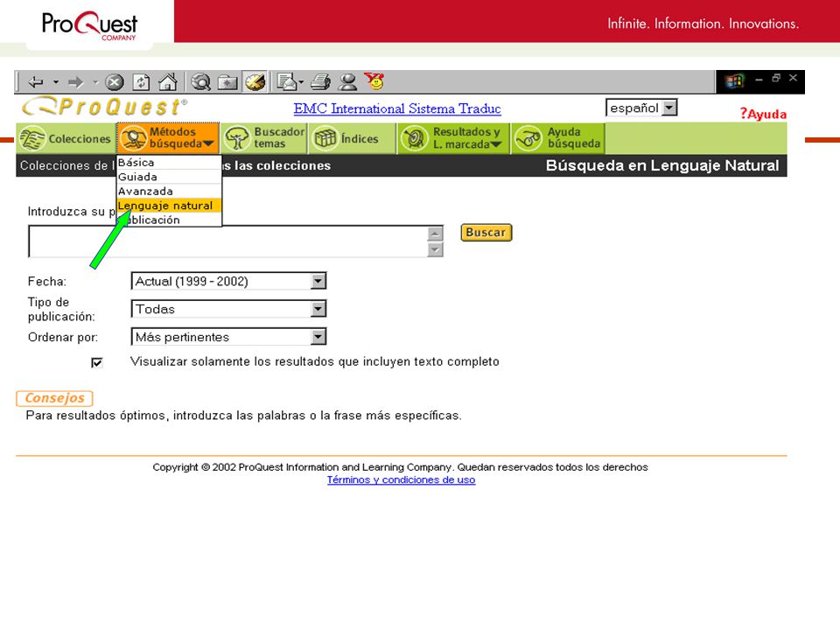Viewport: 840px width, 630px height.
Task: Open the Términos y condiciones de uso link
Action: pos(402,480)
